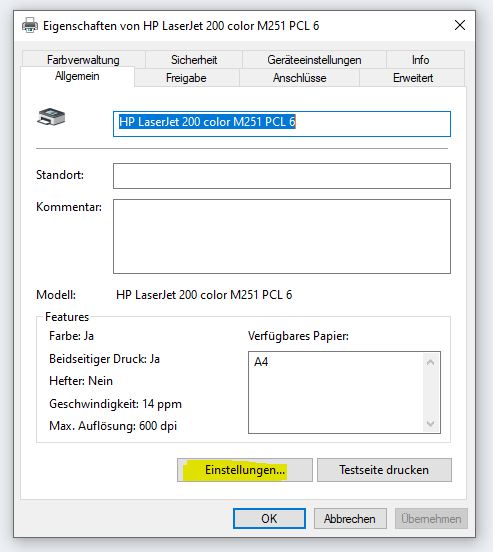Confirm with the OK button

pyautogui.click(x=269, y=519)
